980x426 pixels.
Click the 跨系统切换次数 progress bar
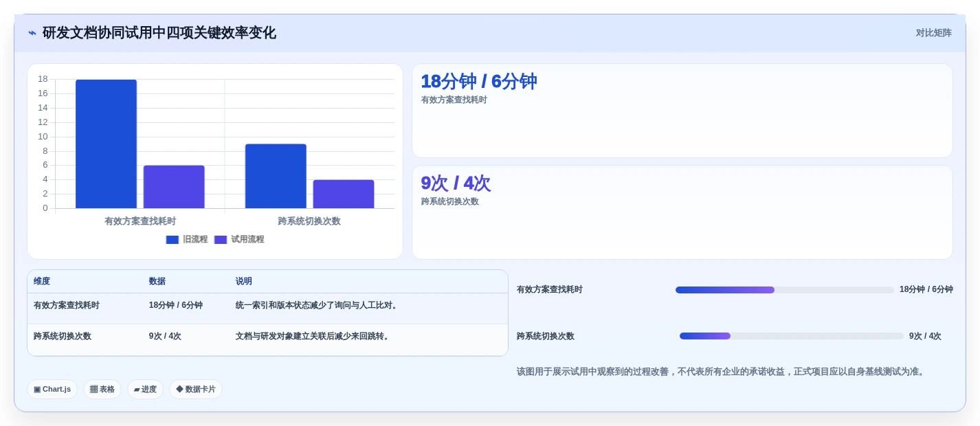pyautogui.click(x=791, y=336)
